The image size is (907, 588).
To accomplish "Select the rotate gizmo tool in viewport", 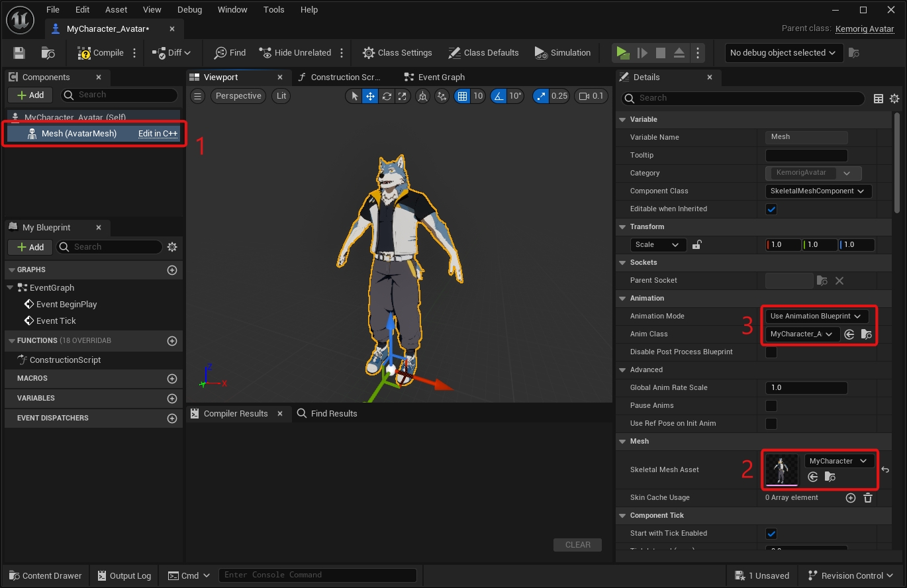I will [x=387, y=96].
